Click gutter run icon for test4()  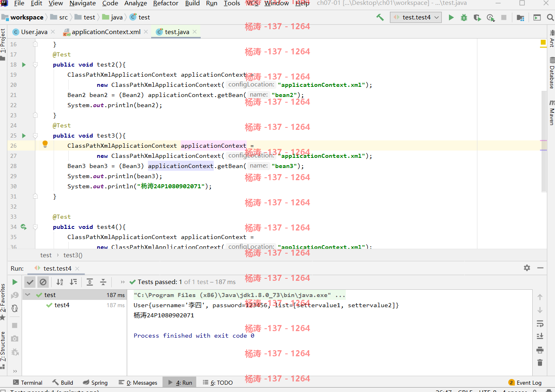[x=24, y=227]
